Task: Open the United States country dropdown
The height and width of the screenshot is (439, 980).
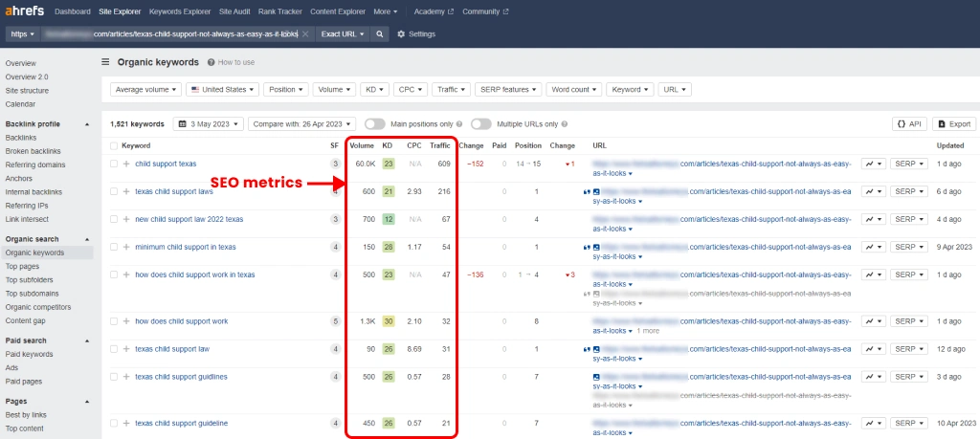Action: coord(222,89)
